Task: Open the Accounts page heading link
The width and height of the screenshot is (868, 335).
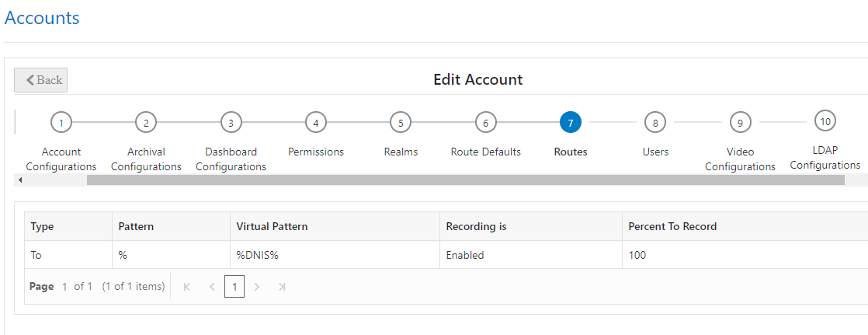Action: pos(42,18)
